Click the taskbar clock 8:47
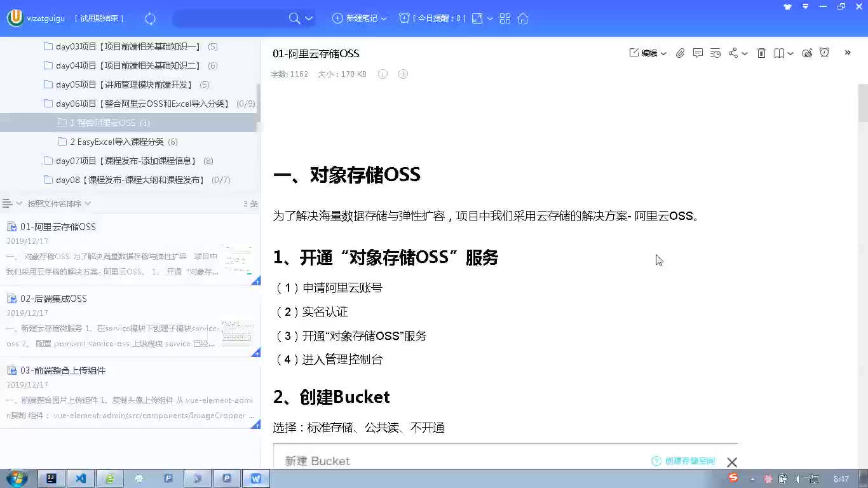The width and height of the screenshot is (868, 488). pos(841,478)
